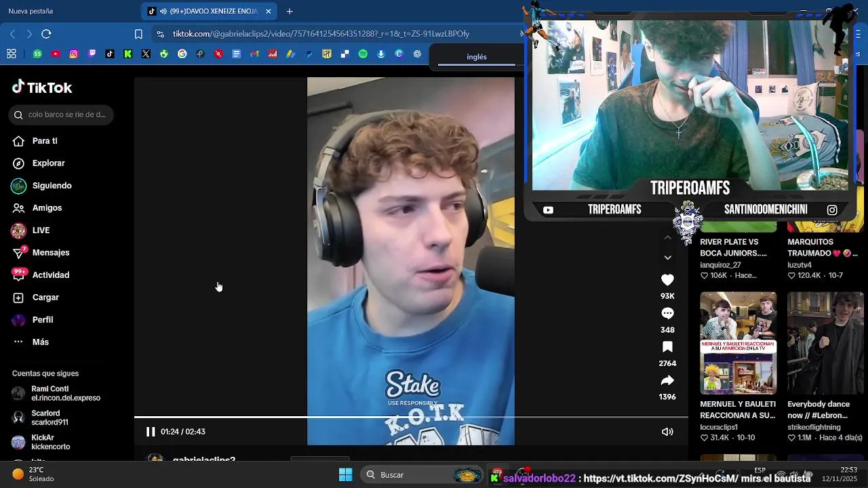Open the Para ti feed
The height and width of the screenshot is (488, 868).
(45, 141)
